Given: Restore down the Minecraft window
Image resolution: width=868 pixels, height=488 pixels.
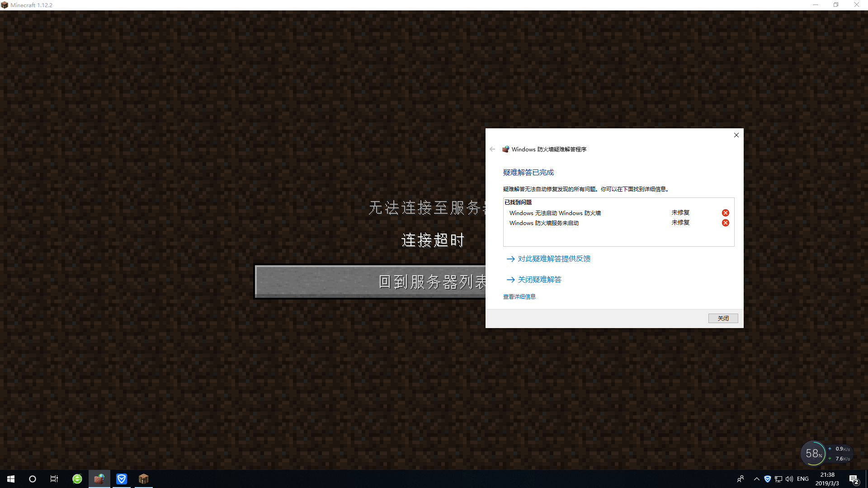Looking at the screenshot, I should coord(836,5).
